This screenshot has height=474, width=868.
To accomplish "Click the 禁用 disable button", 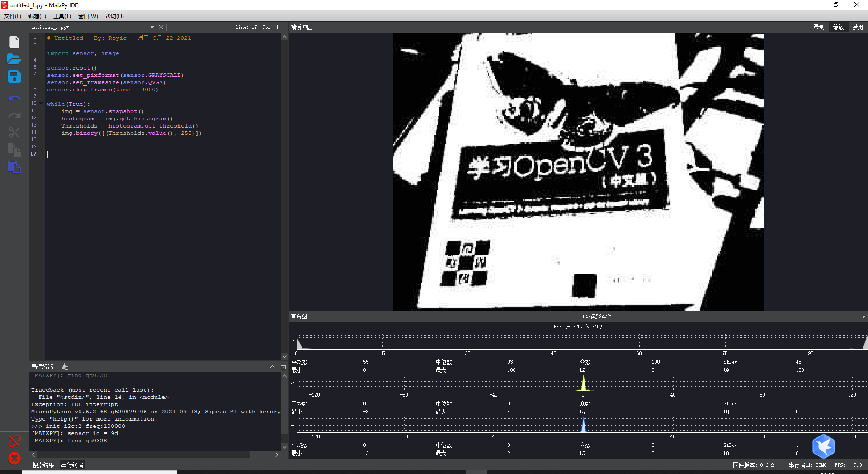I will point(858,27).
